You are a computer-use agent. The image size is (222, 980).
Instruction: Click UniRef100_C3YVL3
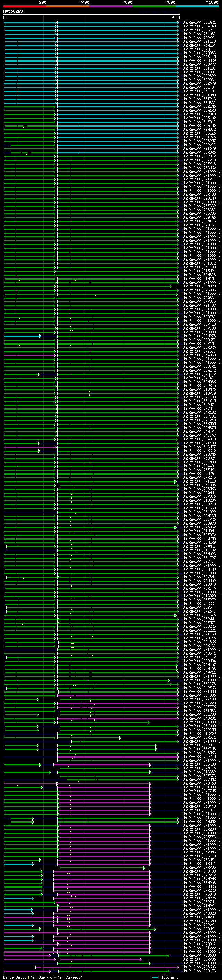pos(199,160)
